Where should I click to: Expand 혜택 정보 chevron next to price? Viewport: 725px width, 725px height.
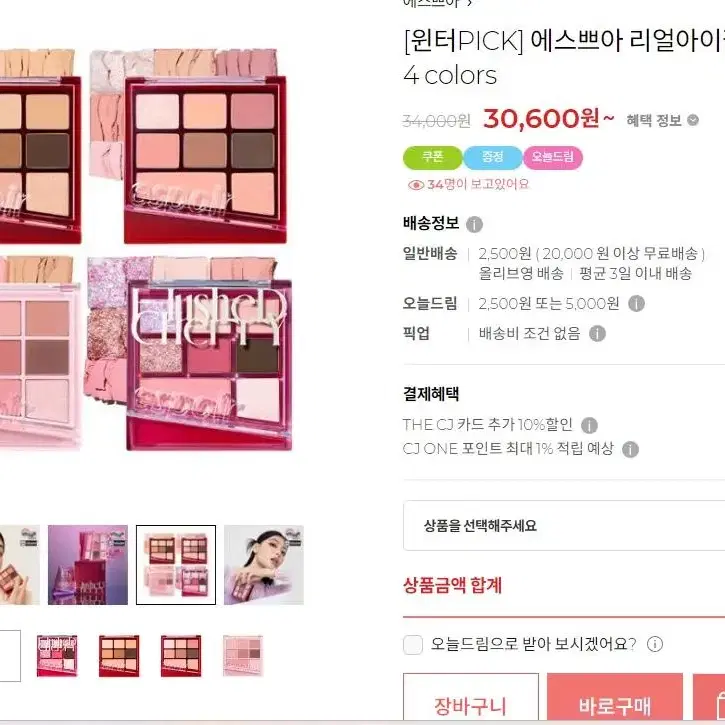click(x=693, y=120)
